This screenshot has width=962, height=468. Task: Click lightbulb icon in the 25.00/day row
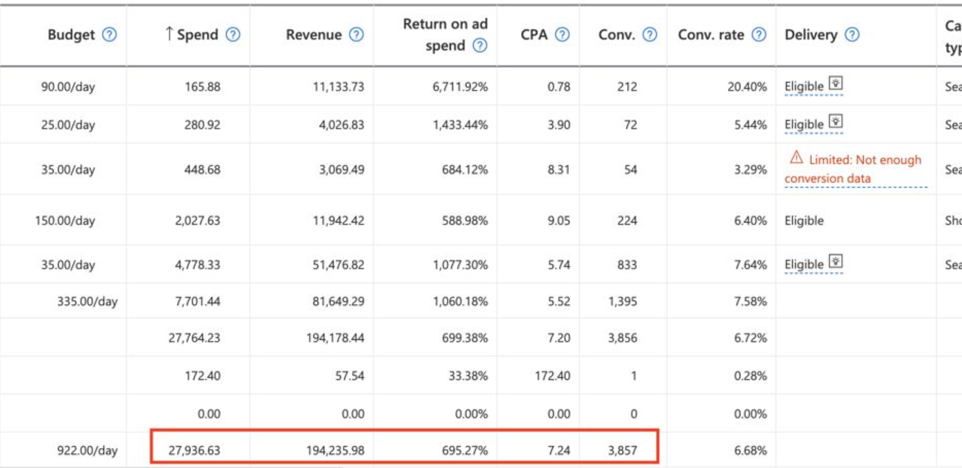836,121
